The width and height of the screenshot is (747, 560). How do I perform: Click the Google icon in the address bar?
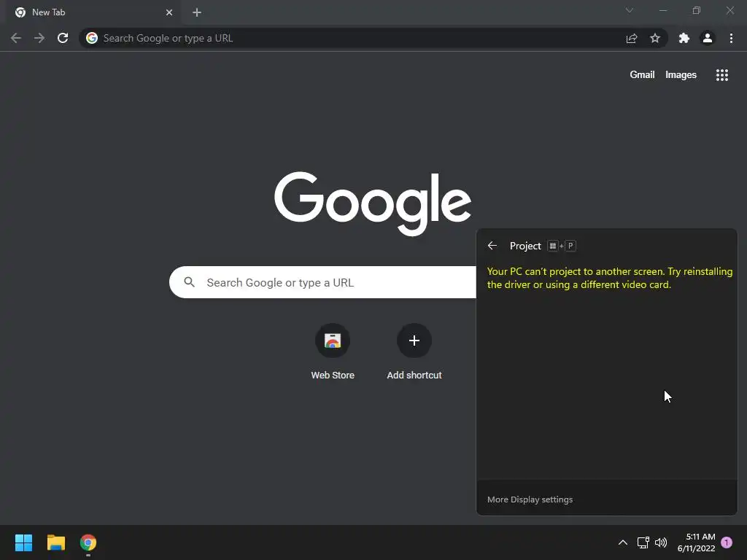coord(92,38)
